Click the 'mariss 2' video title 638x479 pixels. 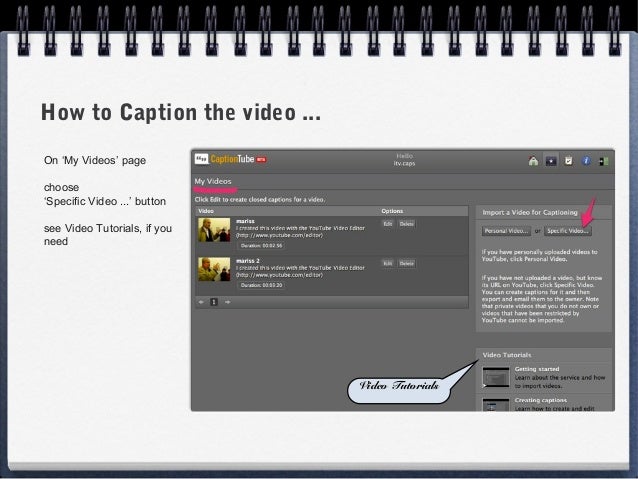(248, 260)
